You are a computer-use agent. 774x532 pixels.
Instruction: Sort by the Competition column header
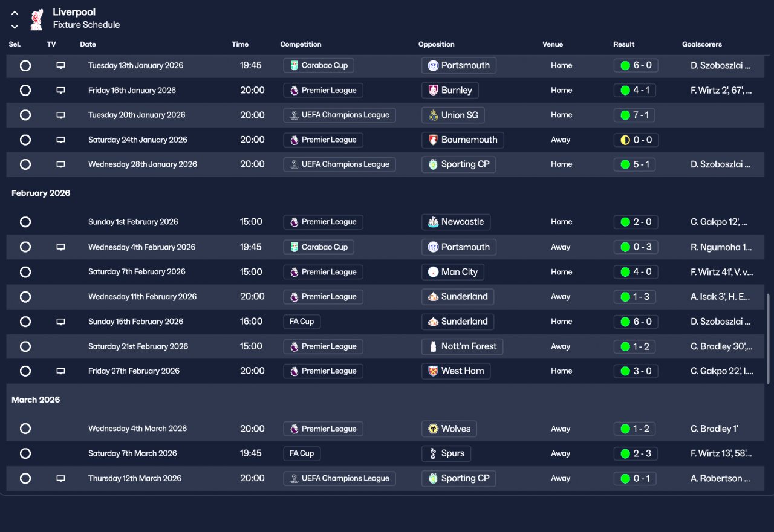click(x=301, y=44)
